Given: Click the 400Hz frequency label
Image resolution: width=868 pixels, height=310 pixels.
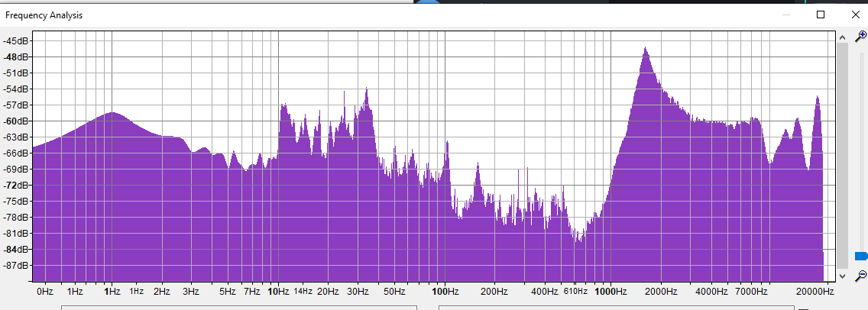Looking at the screenshot, I should pyautogui.click(x=545, y=291).
